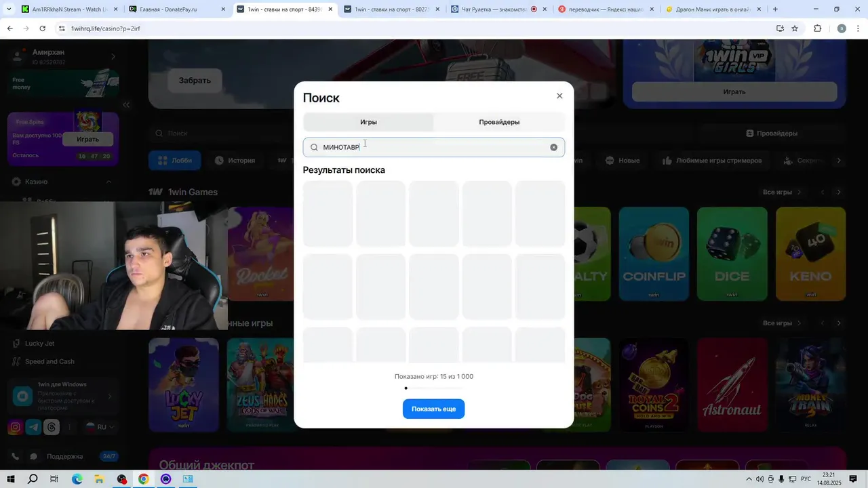Open Все игры for 1win Games
Viewport: 868px width, 488px height.
pyautogui.click(x=782, y=192)
